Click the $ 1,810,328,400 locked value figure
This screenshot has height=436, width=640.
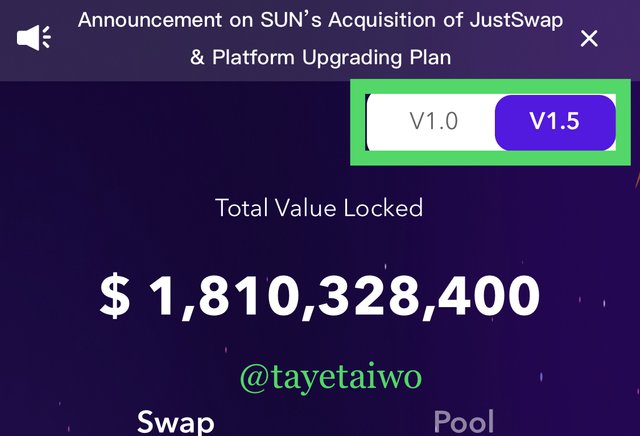pos(320,296)
